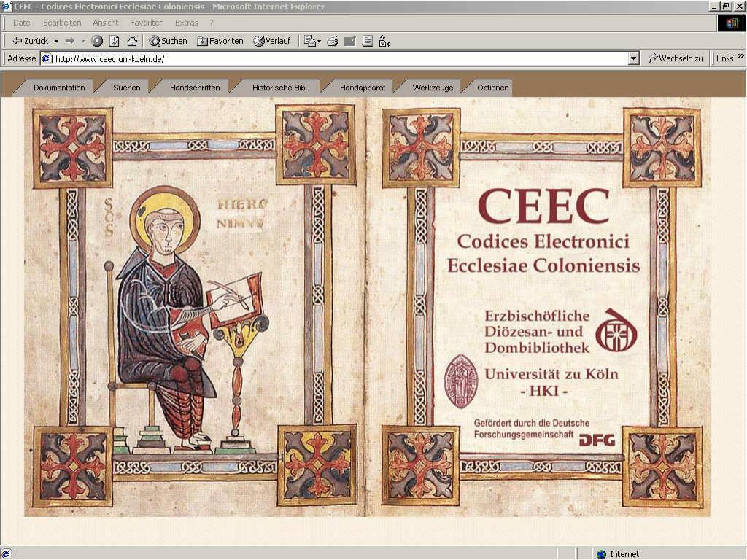
Task: Click the Edit page toolbar icon
Action: [349, 42]
